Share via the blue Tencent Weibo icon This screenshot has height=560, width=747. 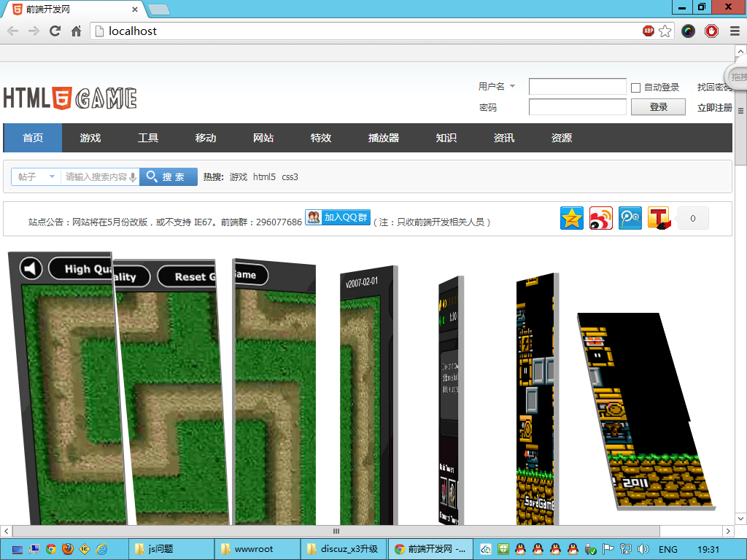(x=630, y=219)
